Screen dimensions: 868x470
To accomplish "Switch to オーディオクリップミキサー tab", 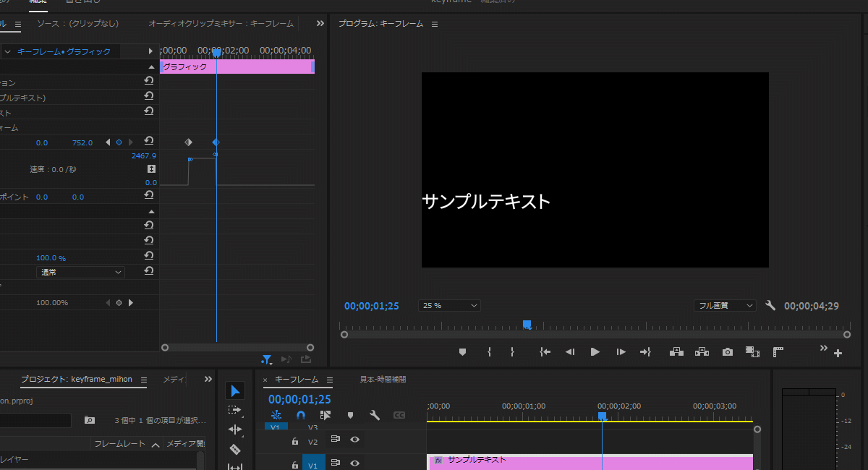I will [x=221, y=24].
